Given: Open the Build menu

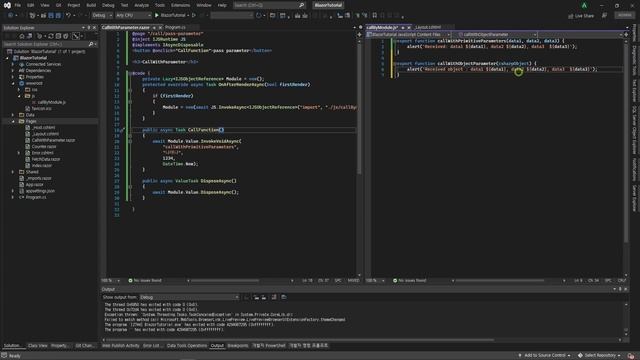Looking at the screenshot, I should (x=91, y=5).
